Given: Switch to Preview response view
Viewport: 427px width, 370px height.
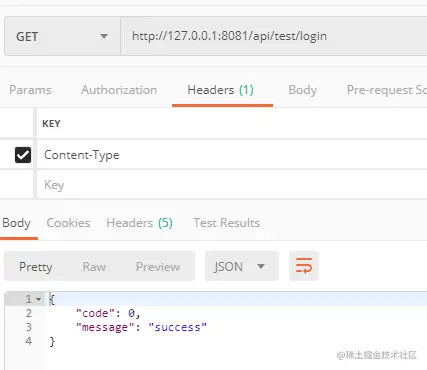Looking at the screenshot, I should [x=158, y=267].
